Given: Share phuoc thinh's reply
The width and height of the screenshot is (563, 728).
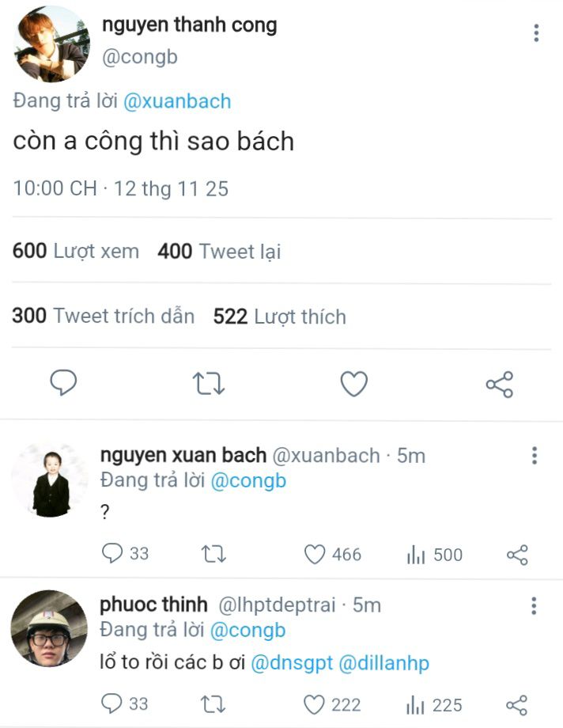Looking at the screenshot, I should pyautogui.click(x=516, y=705).
